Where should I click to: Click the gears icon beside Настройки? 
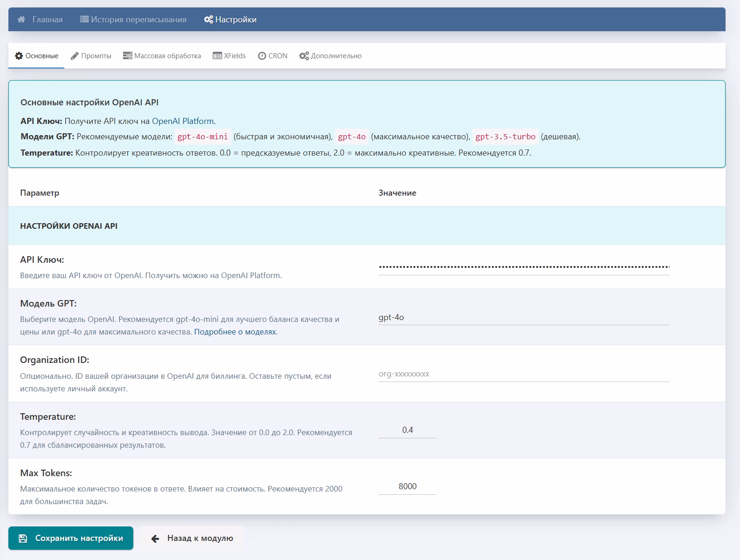click(208, 20)
